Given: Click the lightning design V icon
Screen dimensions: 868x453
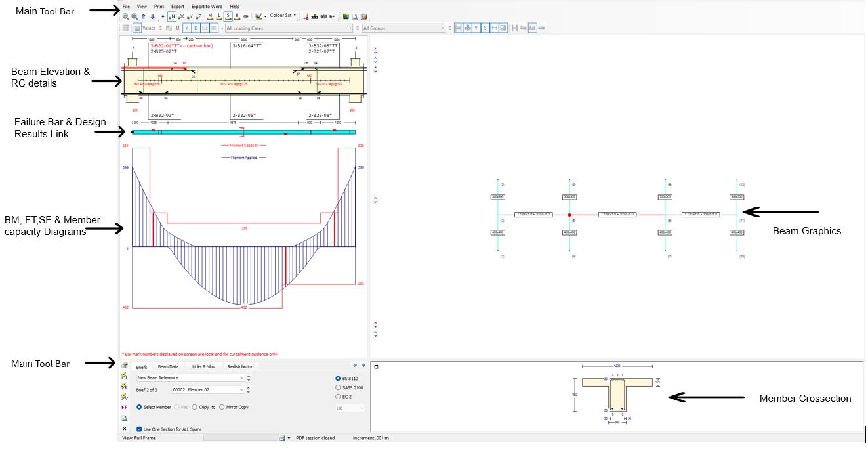Looking at the screenshot, I should [125, 397].
